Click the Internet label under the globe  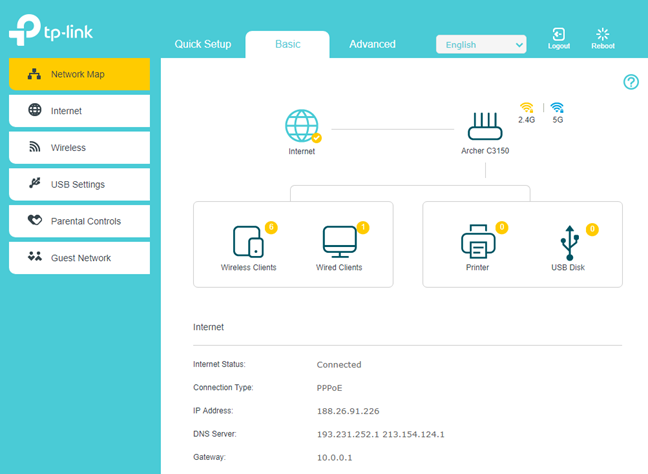302,151
